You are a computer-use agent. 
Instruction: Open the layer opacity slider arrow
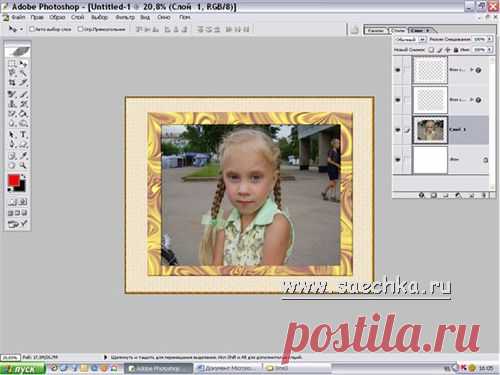point(490,39)
